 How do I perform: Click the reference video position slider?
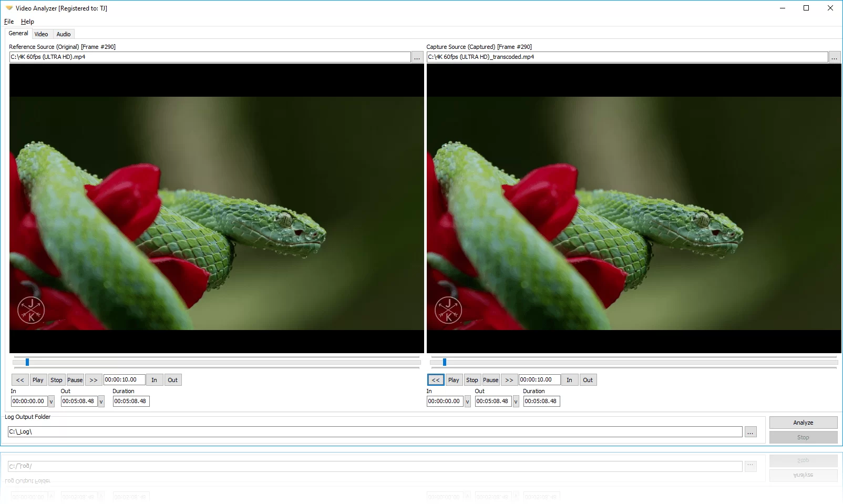click(215, 362)
